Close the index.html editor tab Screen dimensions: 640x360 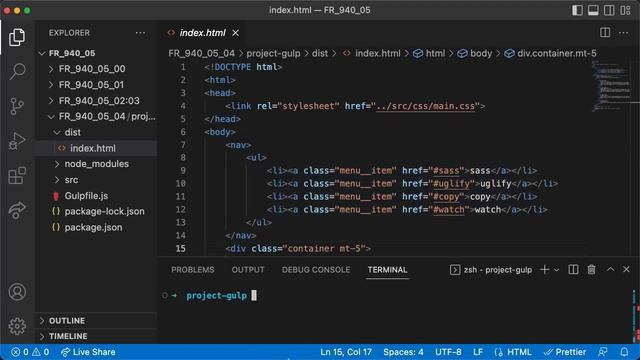pyautogui.click(x=236, y=33)
